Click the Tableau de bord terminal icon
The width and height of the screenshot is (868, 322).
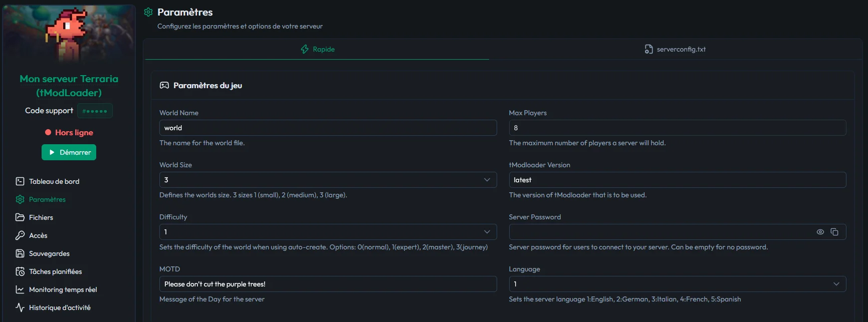coord(20,181)
